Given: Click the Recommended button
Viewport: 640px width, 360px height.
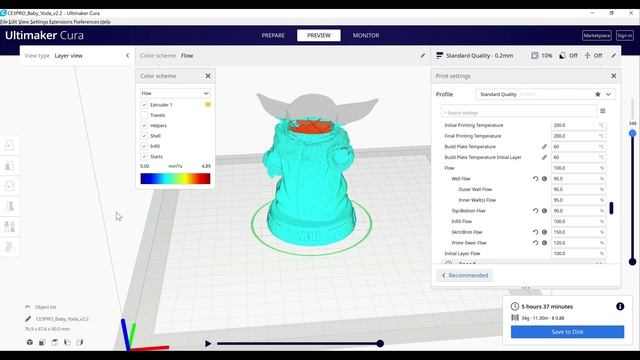Looking at the screenshot, I should click(464, 276).
